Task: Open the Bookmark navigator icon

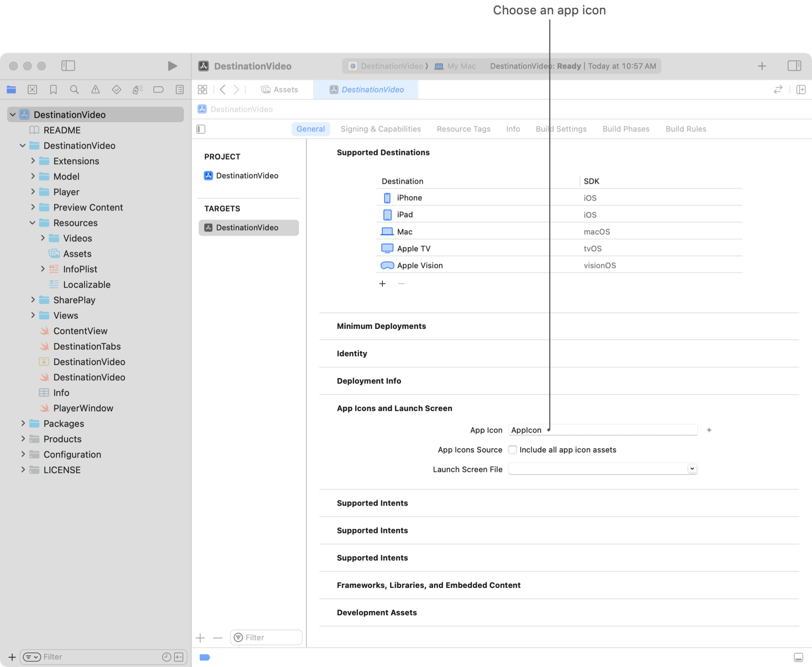Action: coord(54,90)
